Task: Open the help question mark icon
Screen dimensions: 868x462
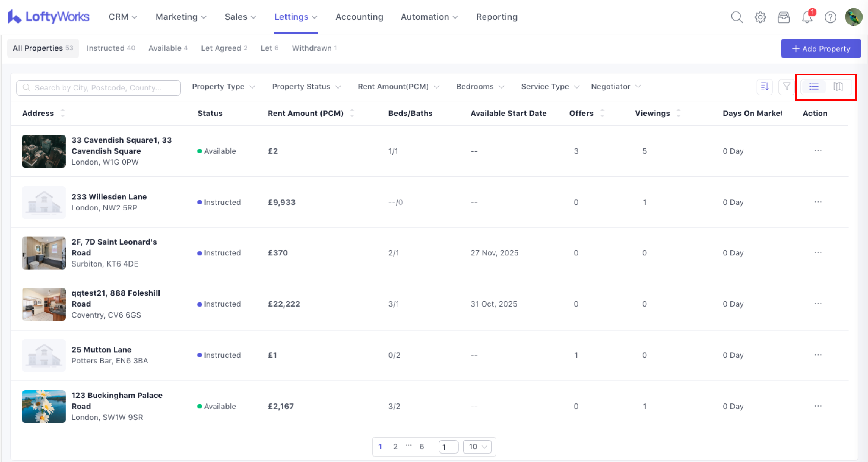Action: [x=830, y=17]
